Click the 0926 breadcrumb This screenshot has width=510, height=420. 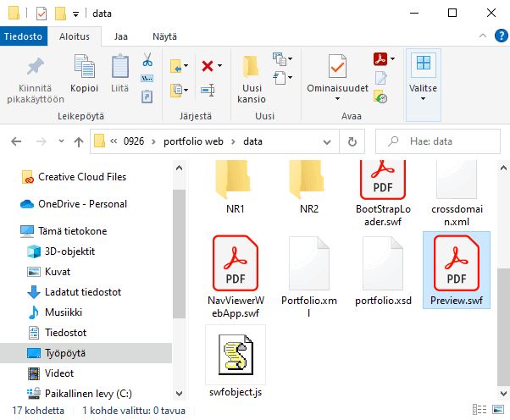[x=134, y=141]
